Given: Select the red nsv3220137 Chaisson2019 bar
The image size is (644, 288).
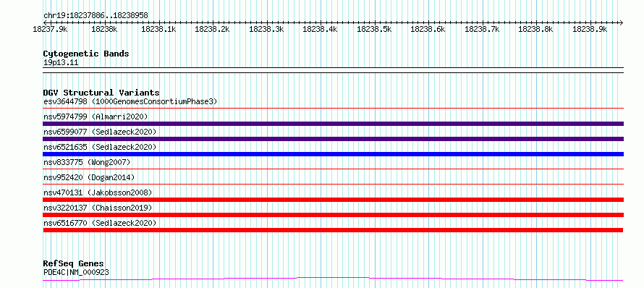Looking at the screenshot, I should click(x=333, y=215).
